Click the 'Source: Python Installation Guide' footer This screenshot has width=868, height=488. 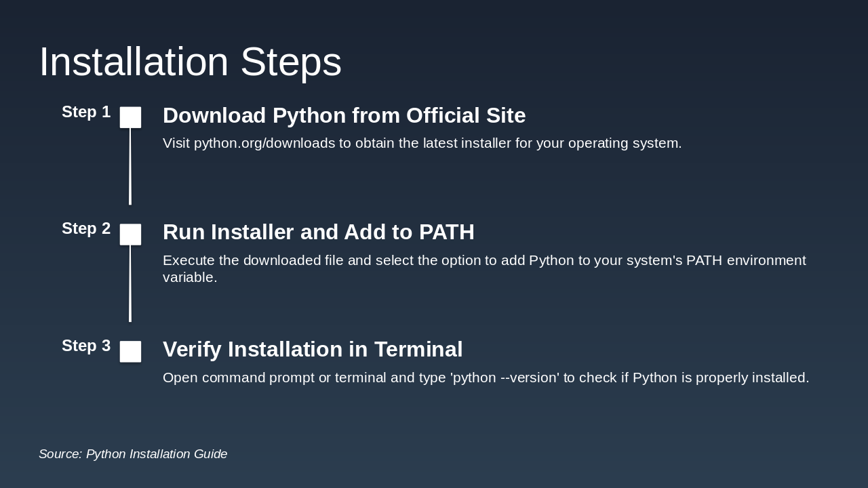point(133,454)
